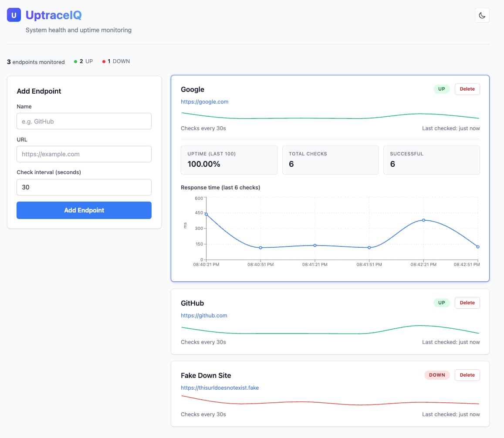The image size is (504, 438).
Task: Click the red 1 DOWN summary indicator
Action: 116,61
